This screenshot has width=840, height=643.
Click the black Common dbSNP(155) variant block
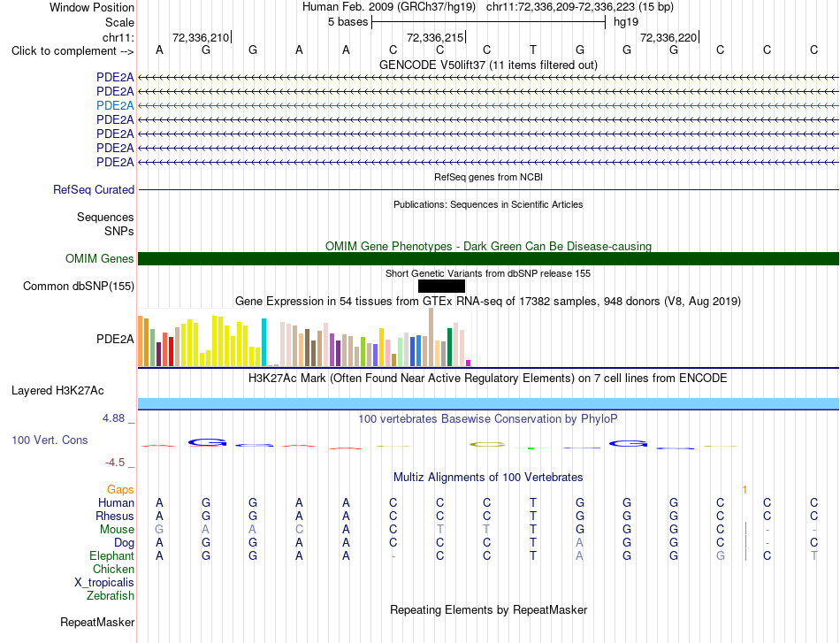tap(441, 287)
